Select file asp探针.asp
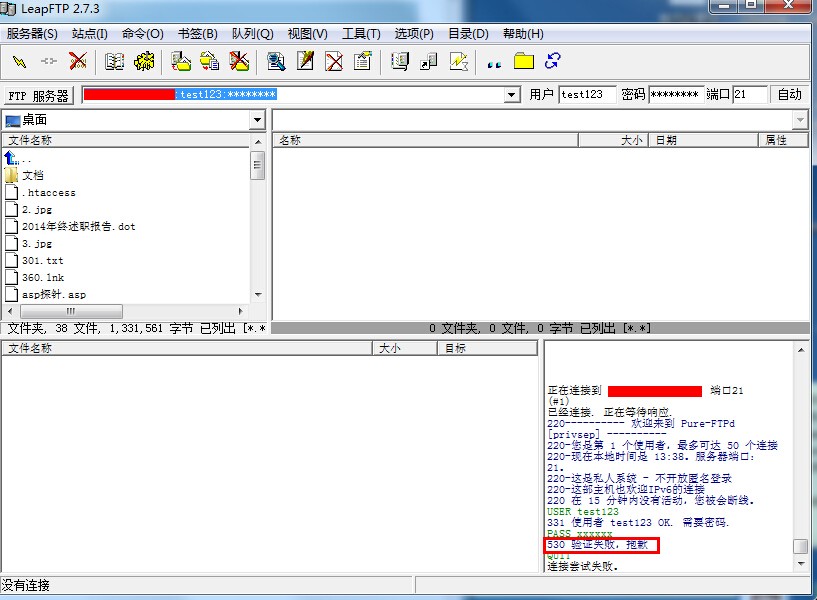 tap(46, 294)
